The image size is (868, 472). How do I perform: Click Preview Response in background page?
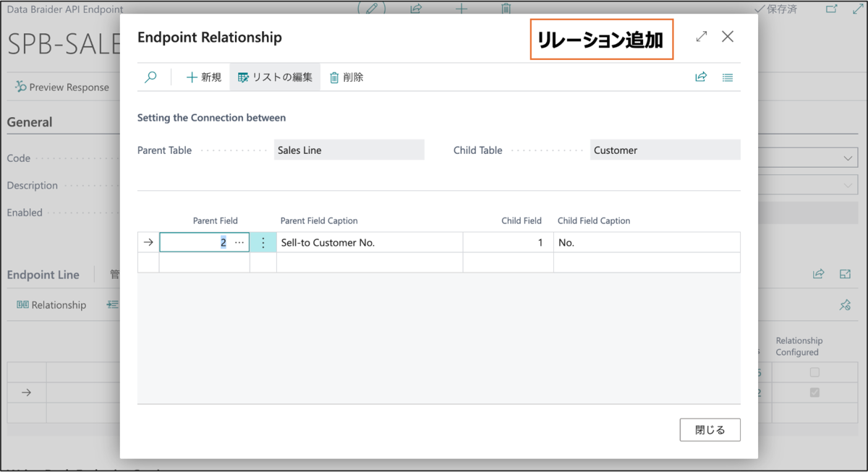pos(62,87)
